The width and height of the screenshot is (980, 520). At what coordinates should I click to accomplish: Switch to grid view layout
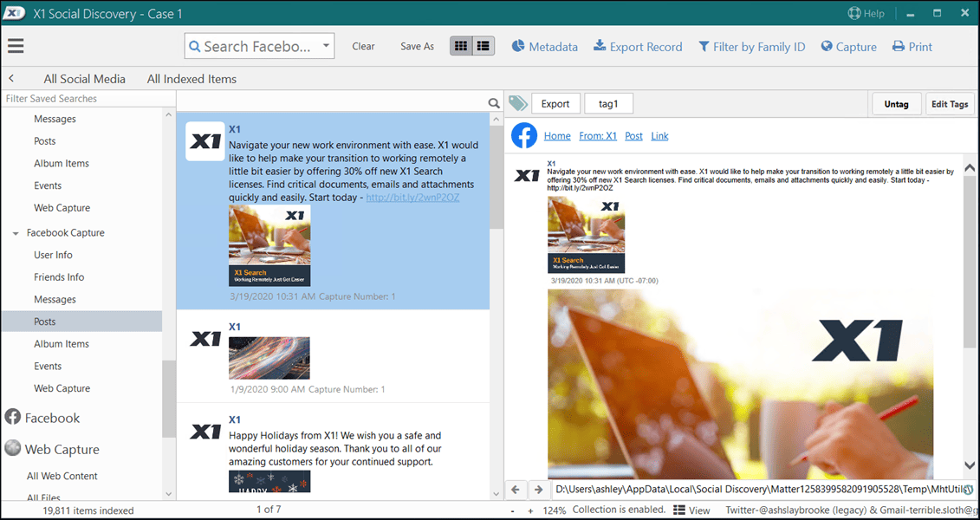(461, 46)
